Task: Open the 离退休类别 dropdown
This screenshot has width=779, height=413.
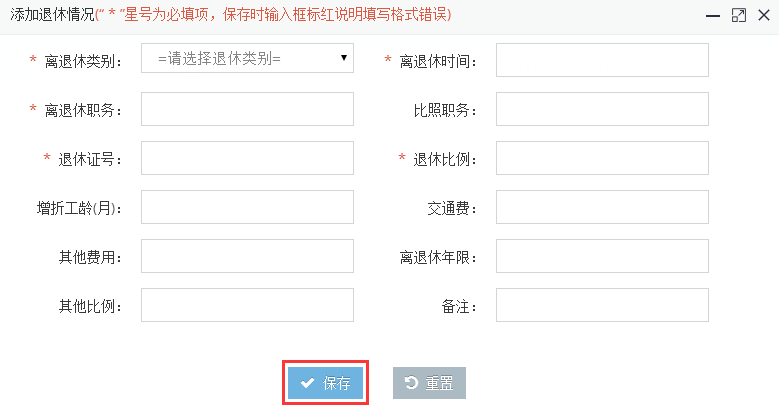Action: click(247, 58)
